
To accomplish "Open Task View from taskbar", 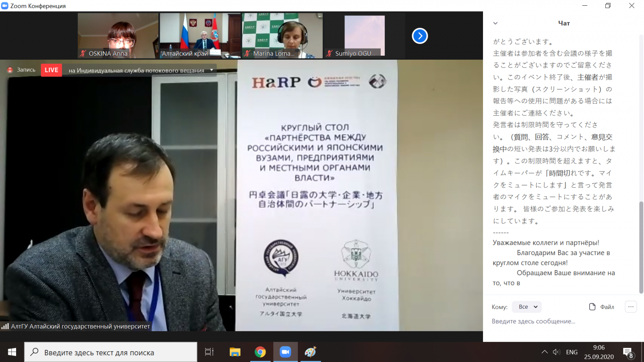I will pos(209,352).
